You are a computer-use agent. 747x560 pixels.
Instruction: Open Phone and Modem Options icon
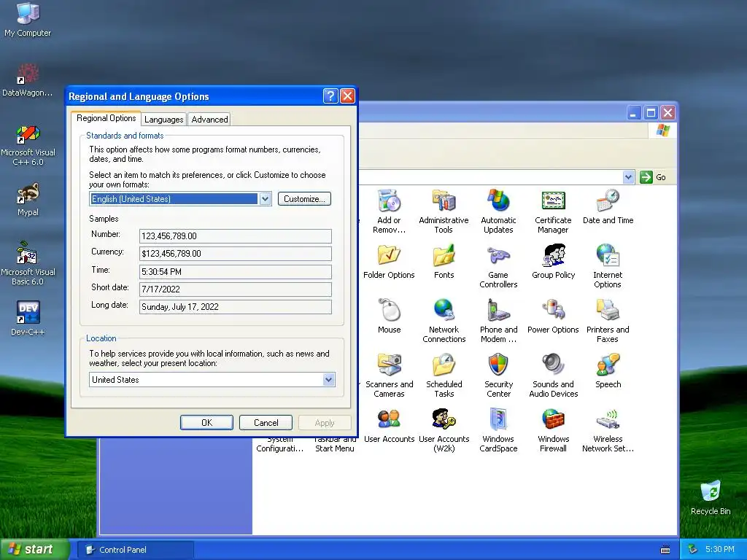tap(498, 321)
